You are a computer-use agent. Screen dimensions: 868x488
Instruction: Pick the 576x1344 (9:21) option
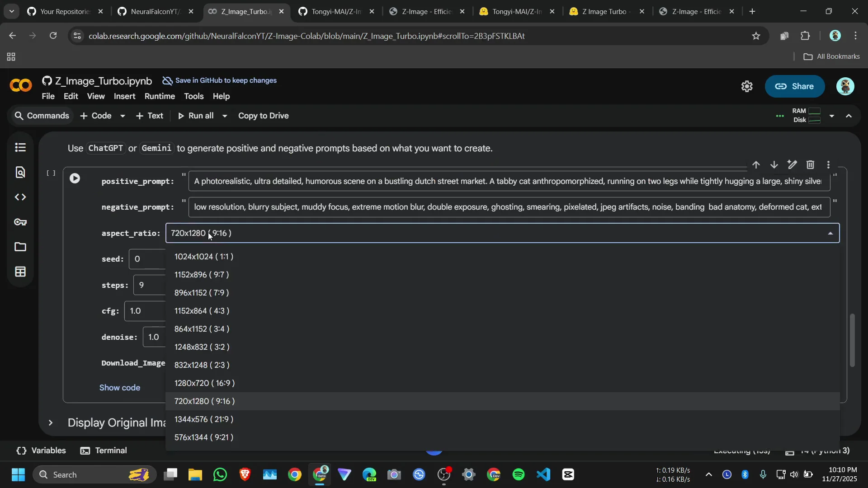pyautogui.click(x=204, y=437)
